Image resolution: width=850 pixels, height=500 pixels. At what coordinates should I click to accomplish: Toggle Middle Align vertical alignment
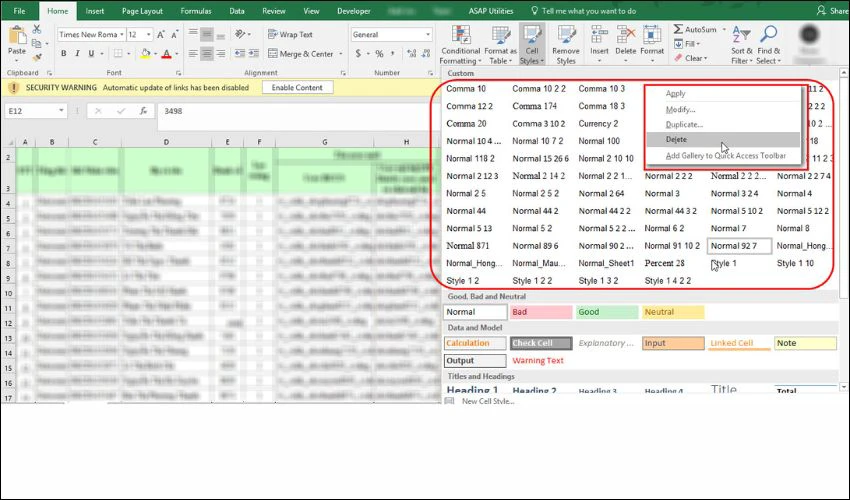tap(207, 35)
